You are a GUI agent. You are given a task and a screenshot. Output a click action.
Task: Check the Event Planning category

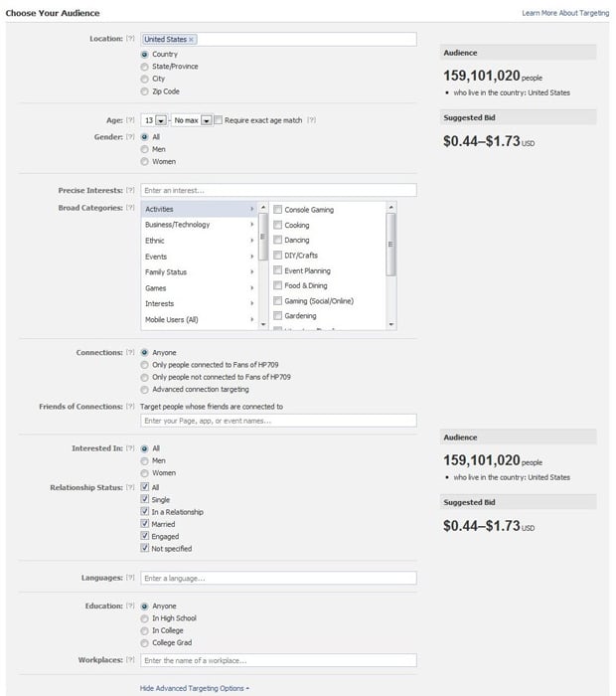[x=277, y=270]
